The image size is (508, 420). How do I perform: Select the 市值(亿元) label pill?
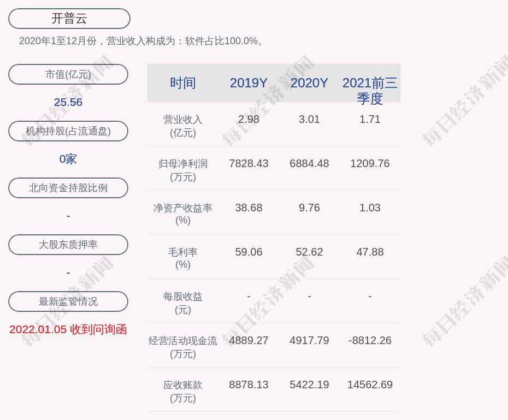click(x=68, y=74)
